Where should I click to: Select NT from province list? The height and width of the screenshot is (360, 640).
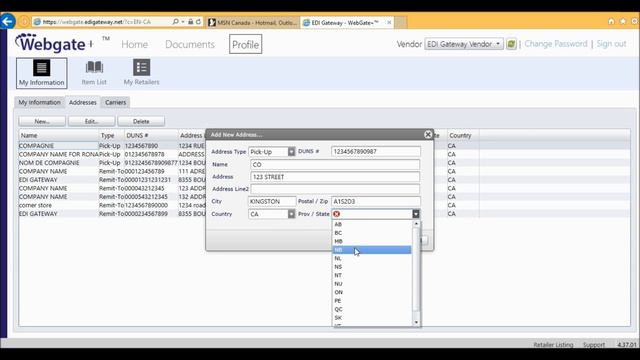tap(372, 276)
